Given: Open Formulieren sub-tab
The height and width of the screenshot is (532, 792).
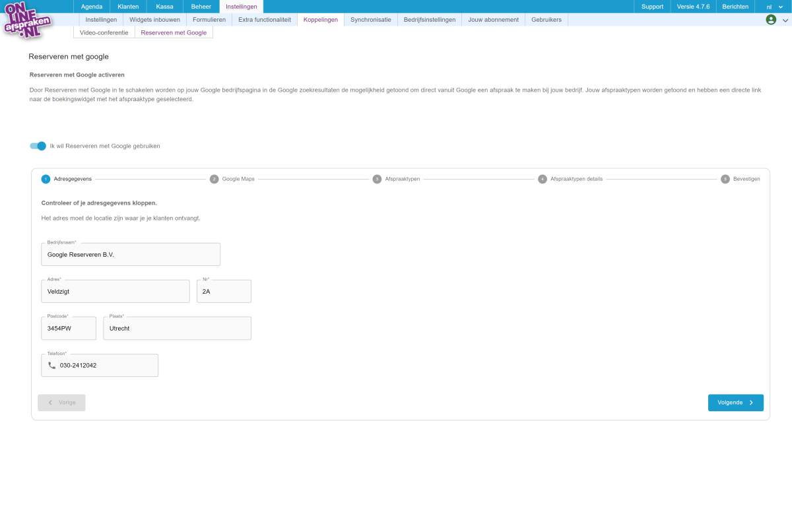Looking at the screenshot, I should 209,20.
